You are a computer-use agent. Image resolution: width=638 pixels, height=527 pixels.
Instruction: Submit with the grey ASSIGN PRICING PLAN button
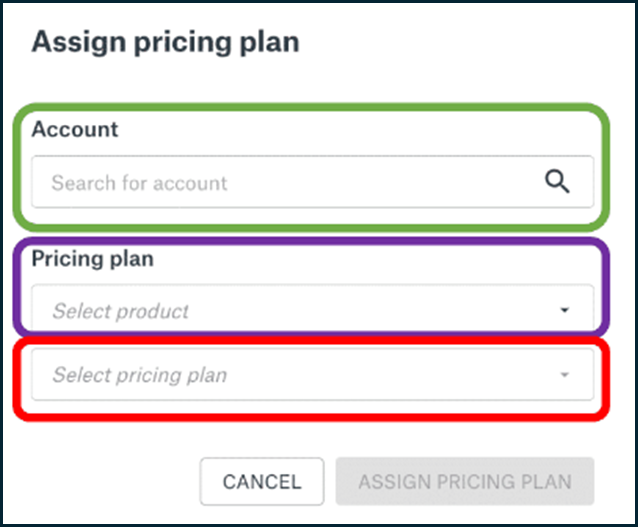point(465,481)
